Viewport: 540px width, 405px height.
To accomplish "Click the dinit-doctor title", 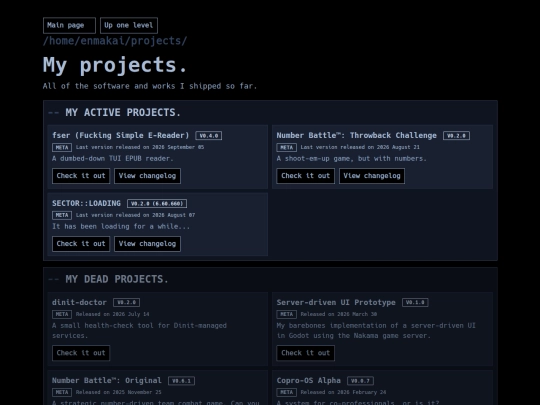I will pyautogui.click(x=79, y=302).
